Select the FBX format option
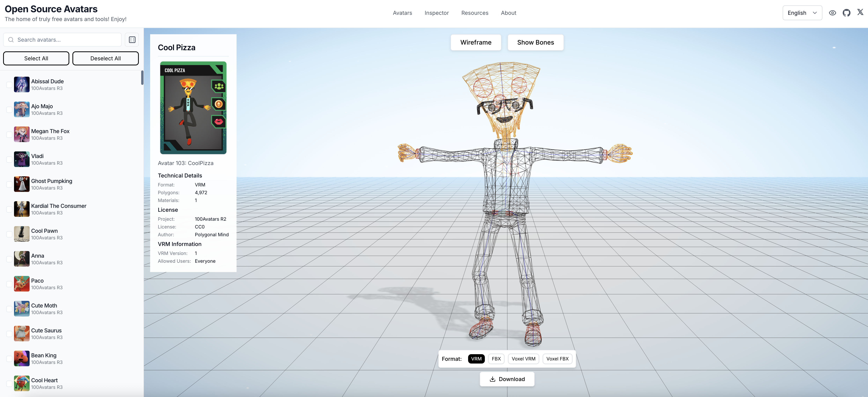The width and height of the screenshot is (868, 397). point(496,359)
